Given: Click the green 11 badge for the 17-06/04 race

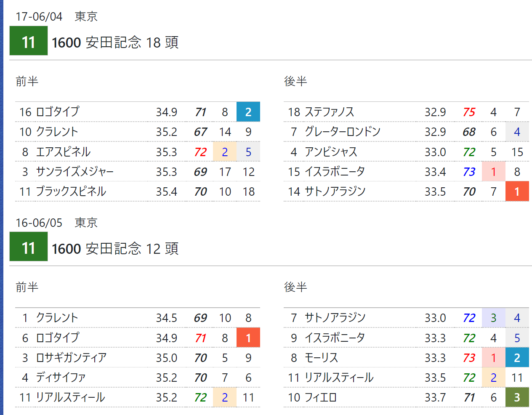Looking at the screenshot, I should coord(29,41).
